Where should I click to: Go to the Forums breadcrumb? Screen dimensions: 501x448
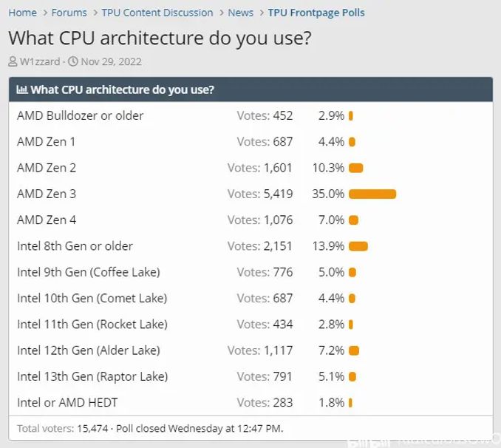69,13
